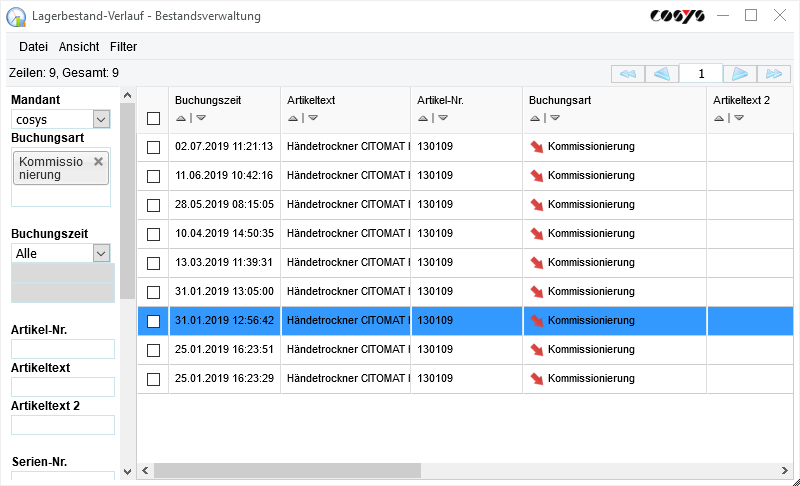Go to the first page using double-left arrow
This screenshot has width=800, height=486.
click(x=627, y=74)
